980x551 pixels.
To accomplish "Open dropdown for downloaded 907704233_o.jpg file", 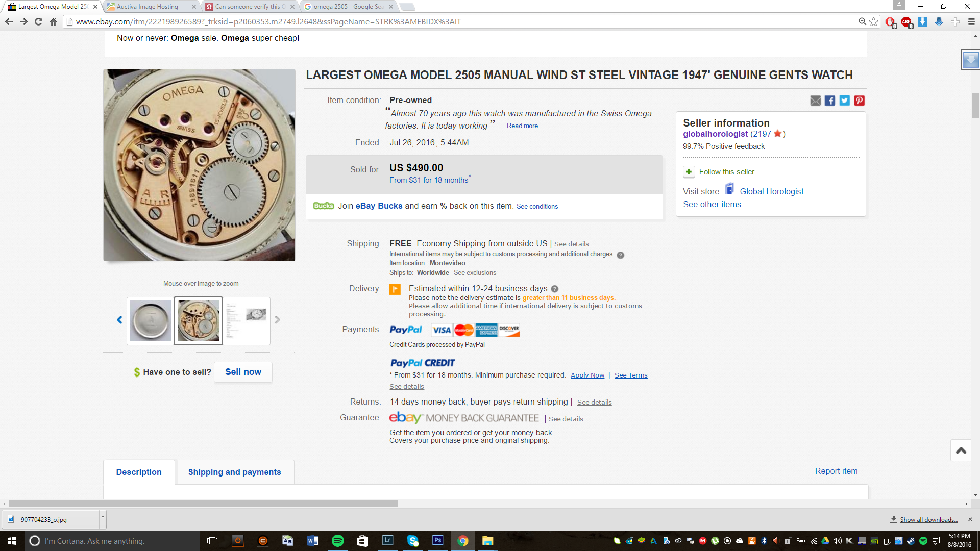I will (x=103, y=518).
